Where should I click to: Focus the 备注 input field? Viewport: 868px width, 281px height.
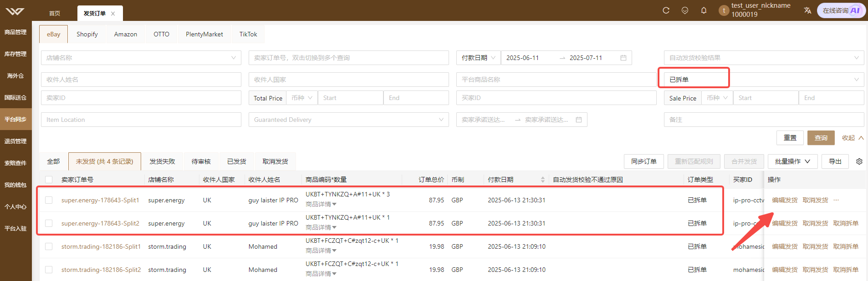click(764, 120)
